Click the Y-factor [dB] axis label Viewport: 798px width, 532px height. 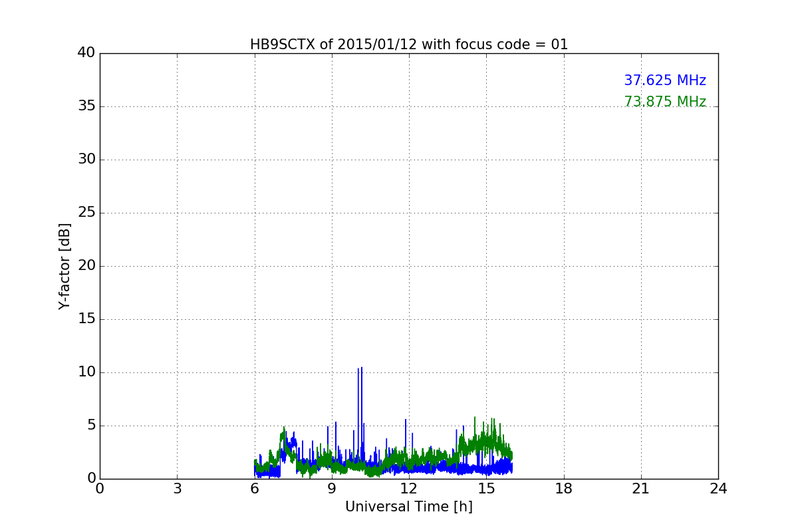tap(65, 266)
